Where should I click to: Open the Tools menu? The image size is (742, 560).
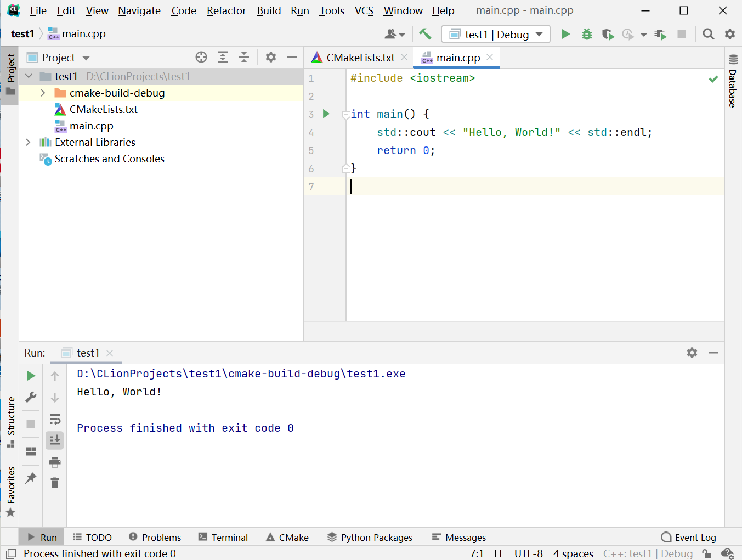click(332, 10)
